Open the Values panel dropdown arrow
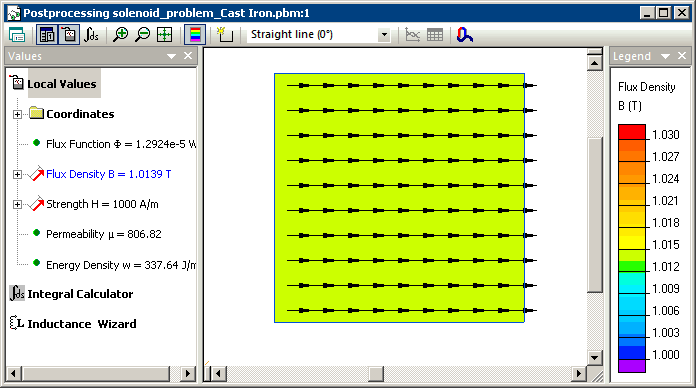The width and height of the screenshot is (696, 388). click(x=171, y=56)
